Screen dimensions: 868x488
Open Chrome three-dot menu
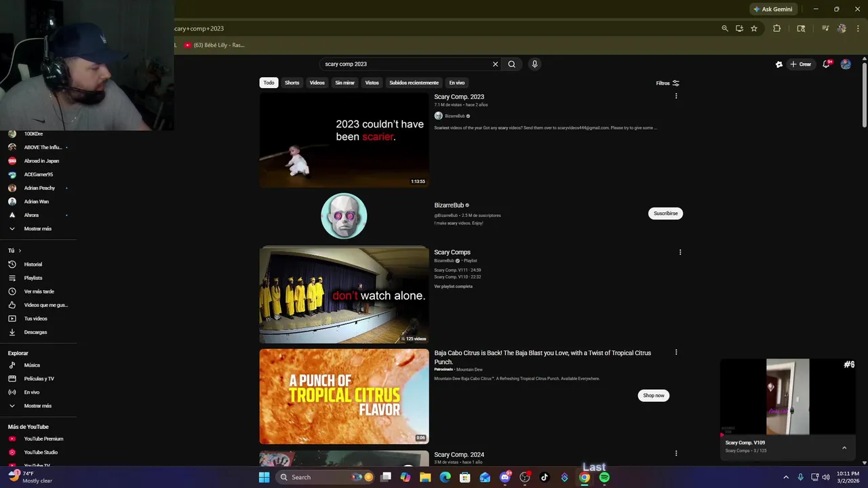[x=858, y=28]
